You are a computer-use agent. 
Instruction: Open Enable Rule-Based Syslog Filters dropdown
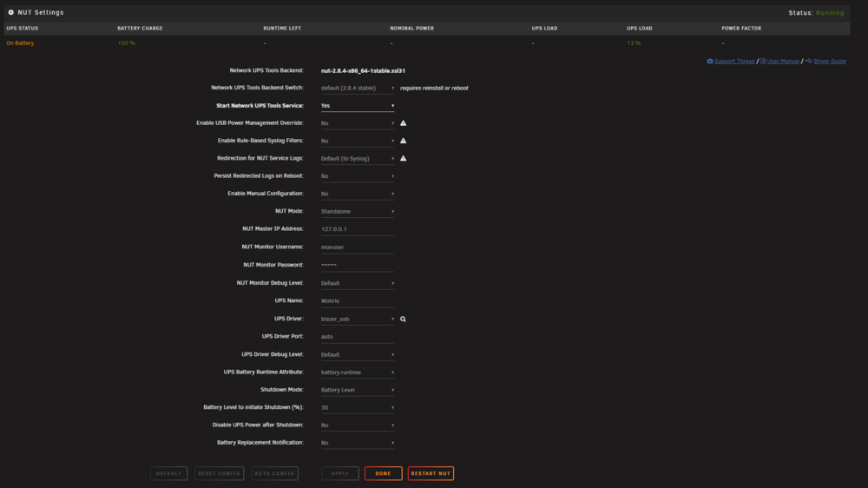click(358, 141)
